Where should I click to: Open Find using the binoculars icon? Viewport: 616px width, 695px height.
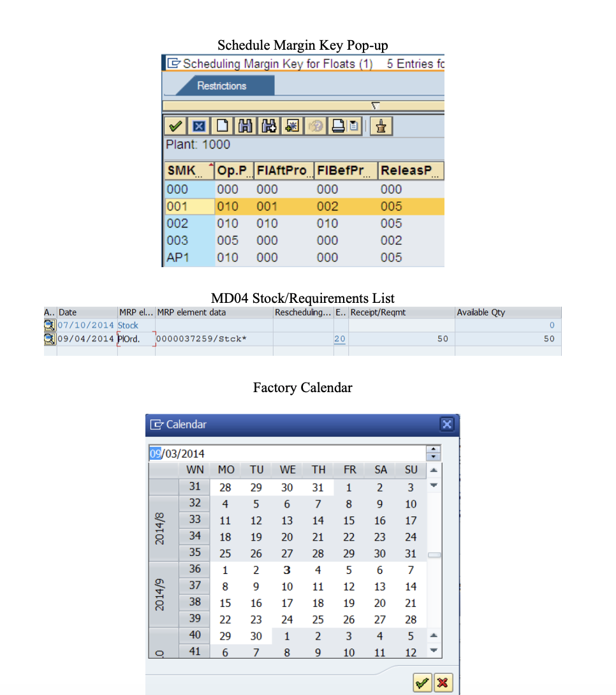click(245, 126)
